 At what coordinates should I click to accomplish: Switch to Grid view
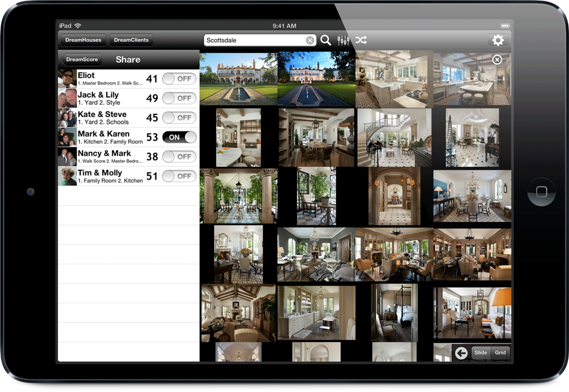point(500,353)
